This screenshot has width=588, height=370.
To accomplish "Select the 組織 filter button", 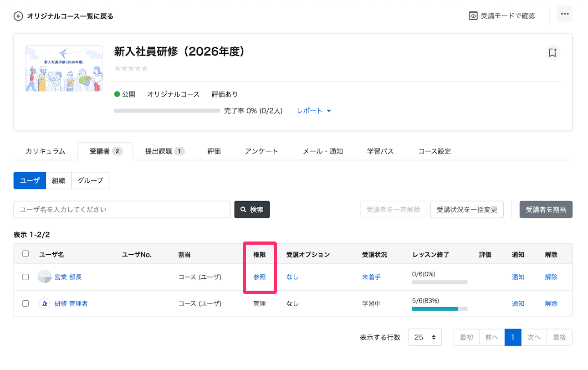I will pyautogui.click(x=59, y=180).
